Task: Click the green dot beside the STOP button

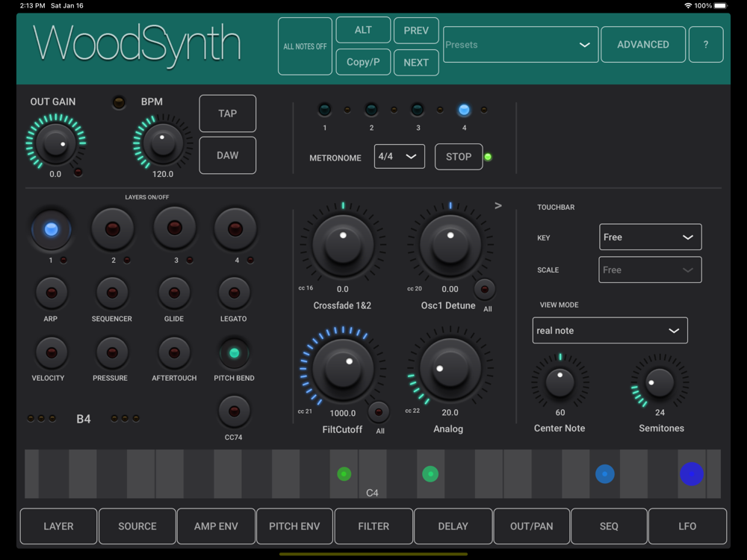Action: click(488, 157)
